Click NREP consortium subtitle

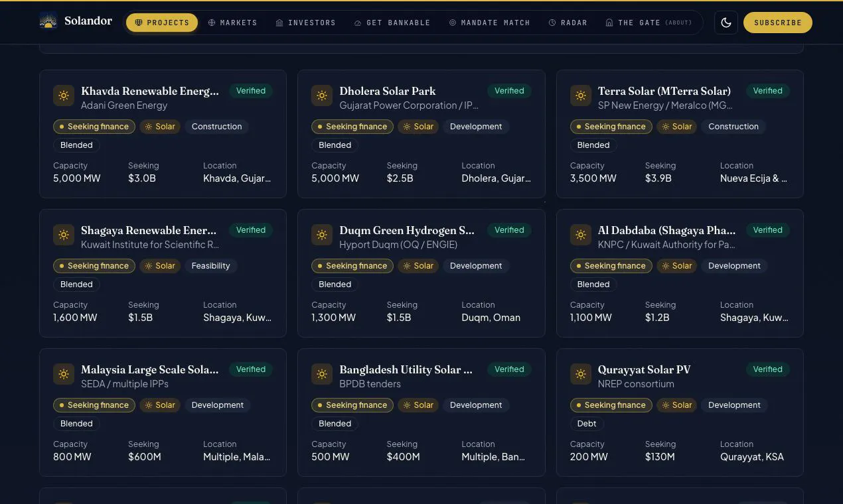tap(636, 384)
